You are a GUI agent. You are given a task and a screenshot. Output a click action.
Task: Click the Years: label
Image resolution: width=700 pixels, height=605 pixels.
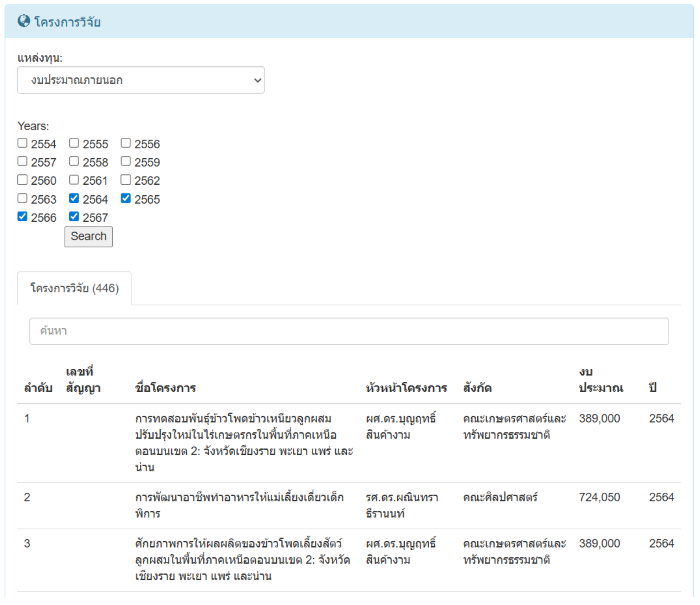click(x=33, y=126)
